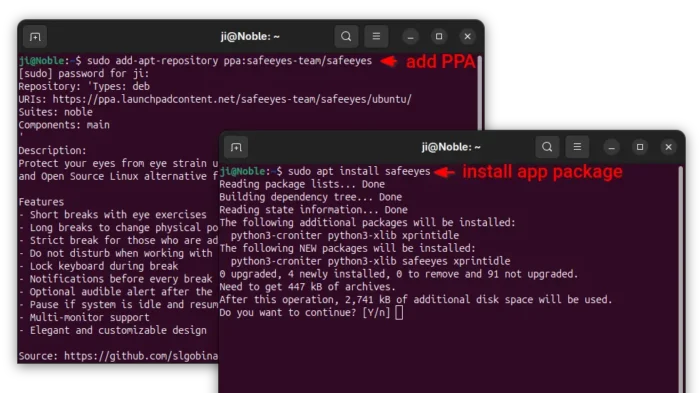This screenshot has width=700, height=393.
Task: Open search in front terminal window
Action: (547, 147)
